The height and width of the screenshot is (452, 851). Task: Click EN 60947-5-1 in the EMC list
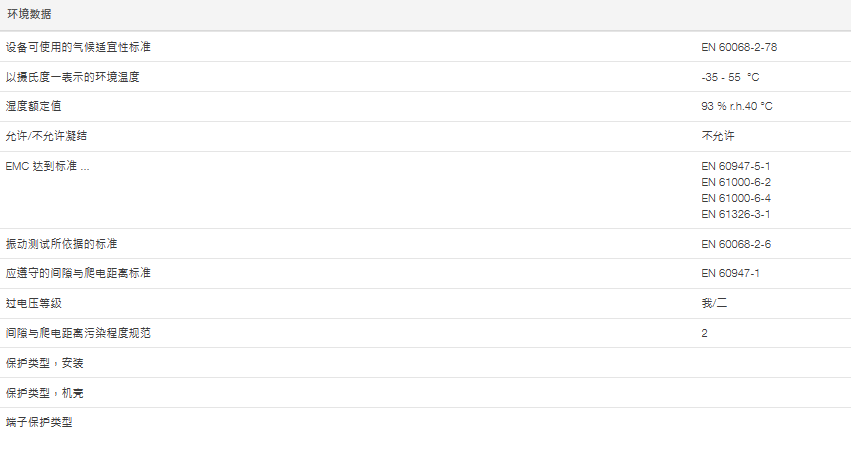tap(736, 166)
